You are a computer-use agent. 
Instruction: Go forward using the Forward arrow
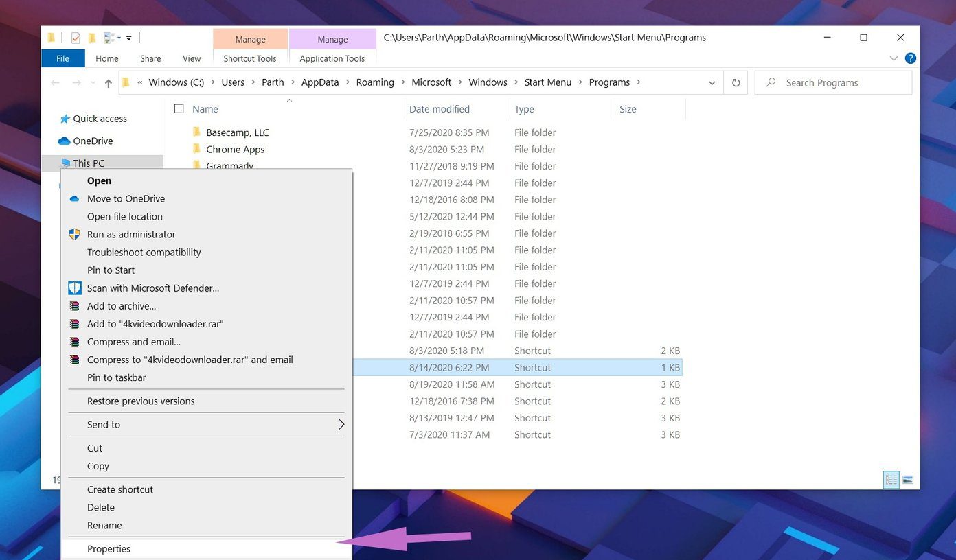[x=77, y=82]
